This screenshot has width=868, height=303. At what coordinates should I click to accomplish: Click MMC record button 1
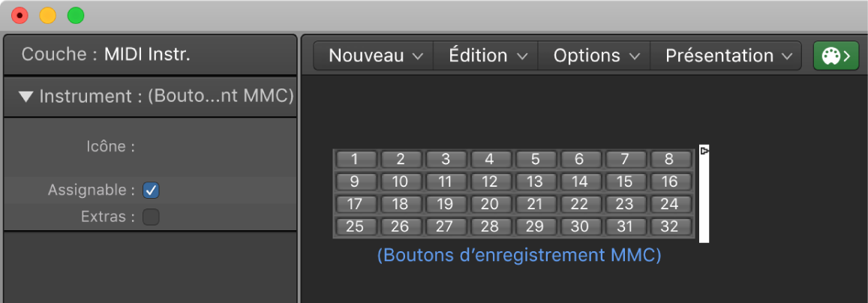tap(356, 159)
